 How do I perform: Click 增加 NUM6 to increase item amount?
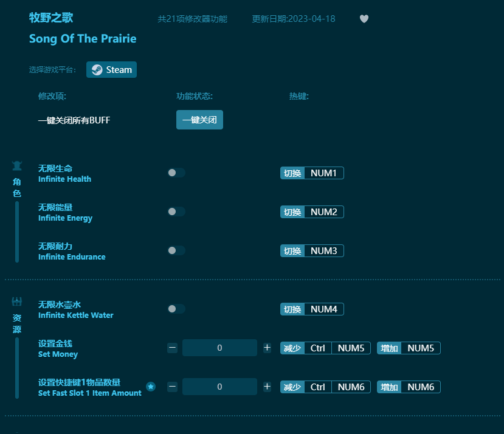point(409,387)
